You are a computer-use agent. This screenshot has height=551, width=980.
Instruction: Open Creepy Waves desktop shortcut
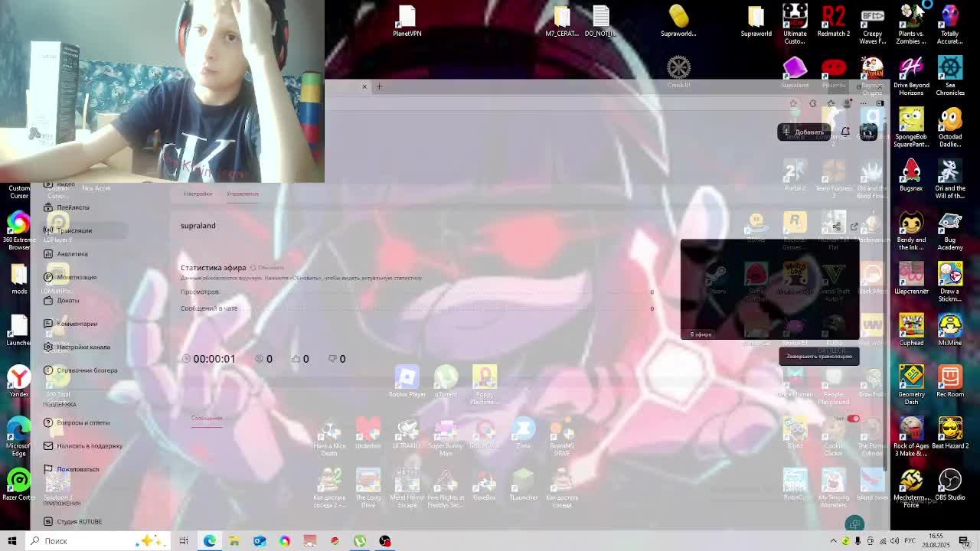(x=872, y=24)
